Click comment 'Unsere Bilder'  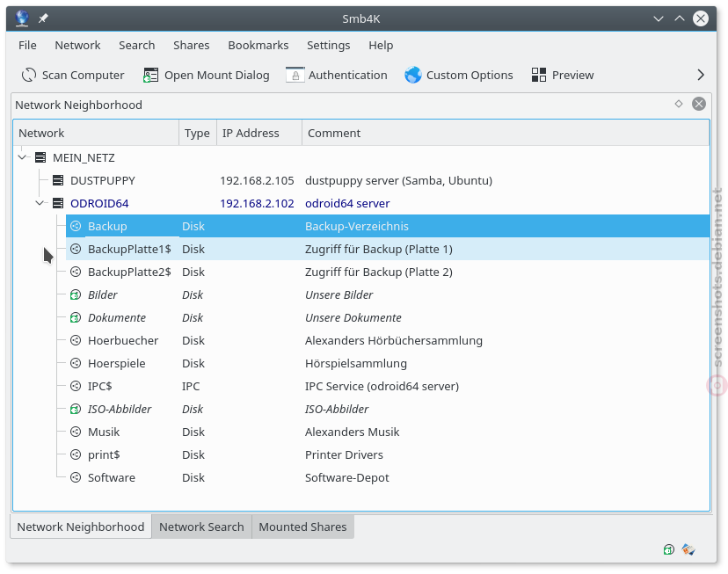339,294
